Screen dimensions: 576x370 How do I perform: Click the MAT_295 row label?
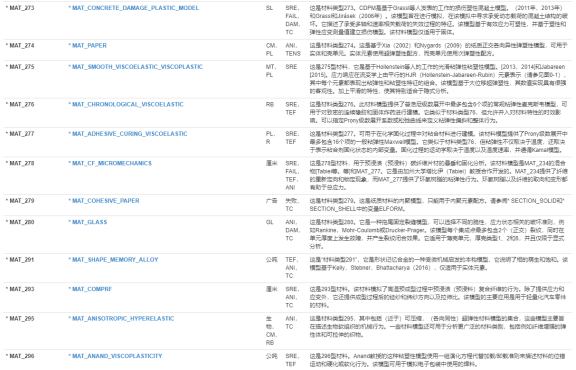click(x=20, y=318)
